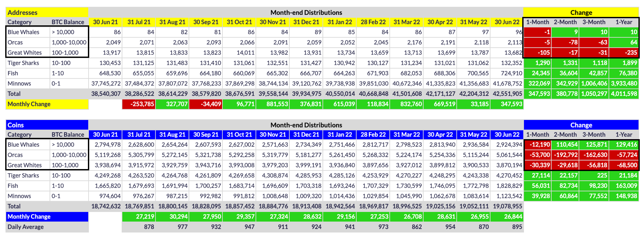Click the "878" daily average cell
Viewport: 644px width, 238px height.
click(139, 227)
